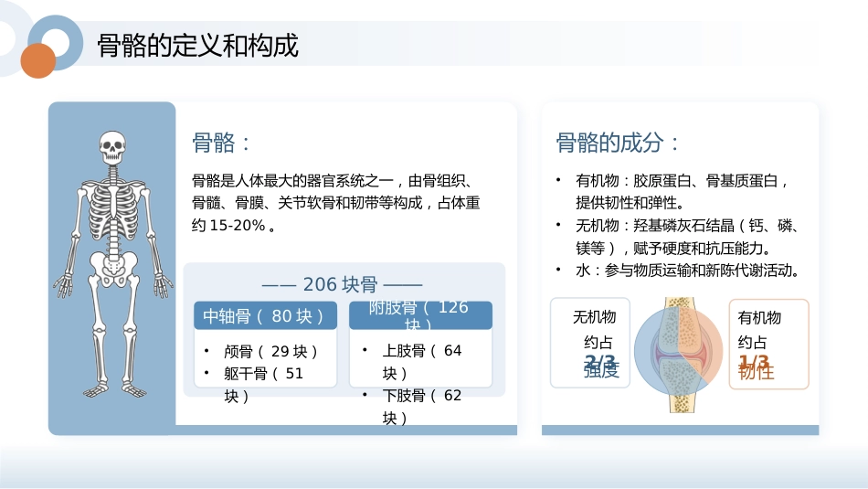
Task: Click the 无机物 约占 2/3 box
Action: click(x=590, y=343)
